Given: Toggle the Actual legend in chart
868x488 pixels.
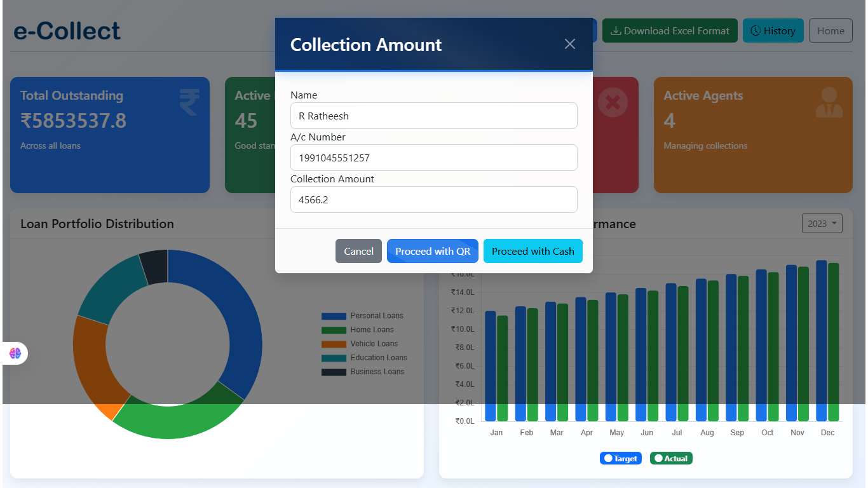Looking at the screenshot, I should pos(671,458).
